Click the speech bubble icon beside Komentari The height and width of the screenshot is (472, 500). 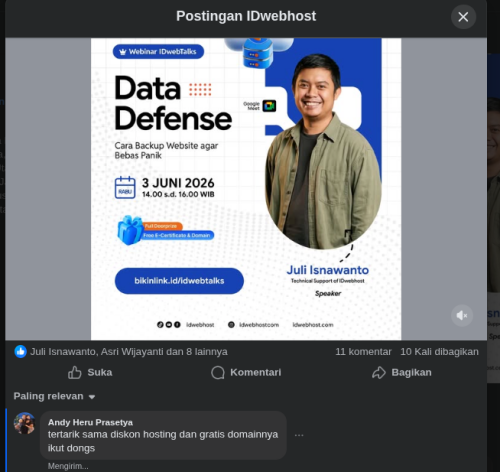point(218,373)
